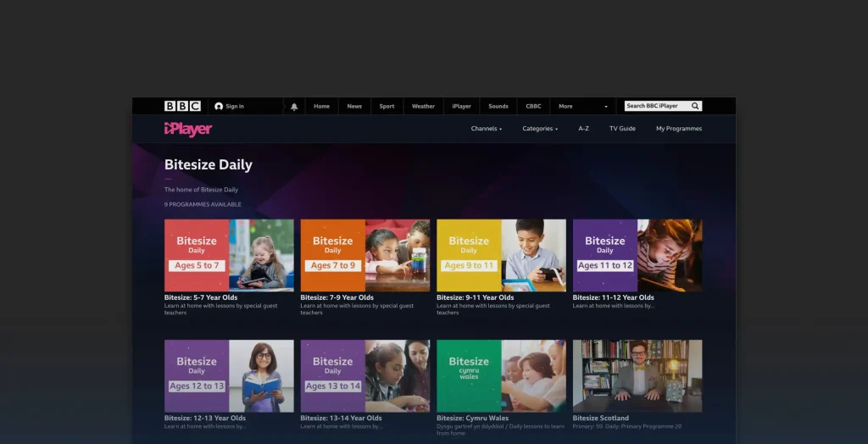Viewport: 868px width, 444px height.
Task: Click title 'Bitesize: 5-7 Year Olds'
Action: (201, 298)
